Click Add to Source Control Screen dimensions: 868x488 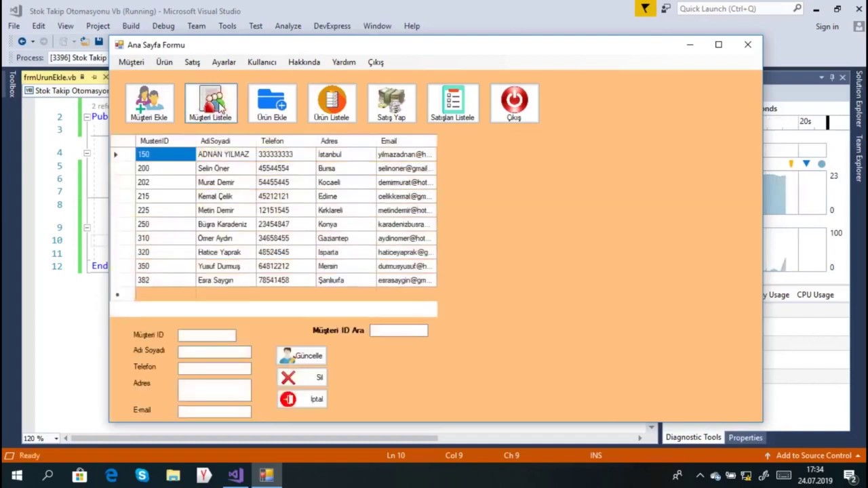(x=813, y=455)
